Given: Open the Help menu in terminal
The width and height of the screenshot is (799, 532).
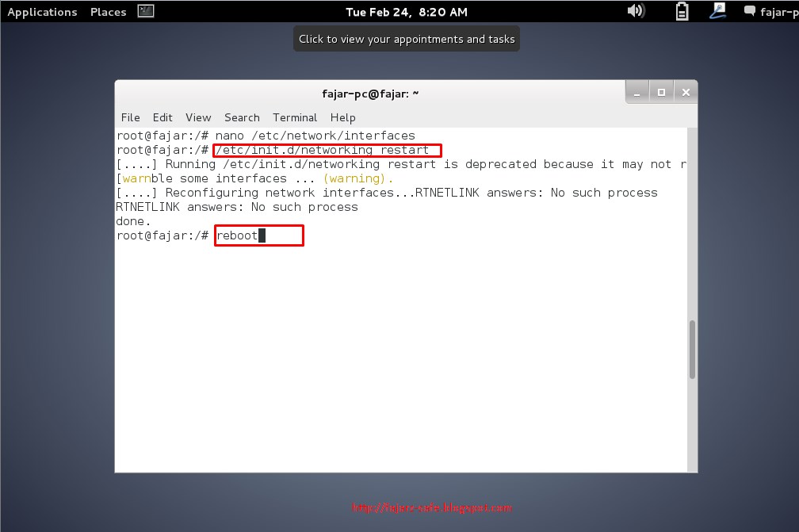Looking at the screenshot, I should point(343,117).
